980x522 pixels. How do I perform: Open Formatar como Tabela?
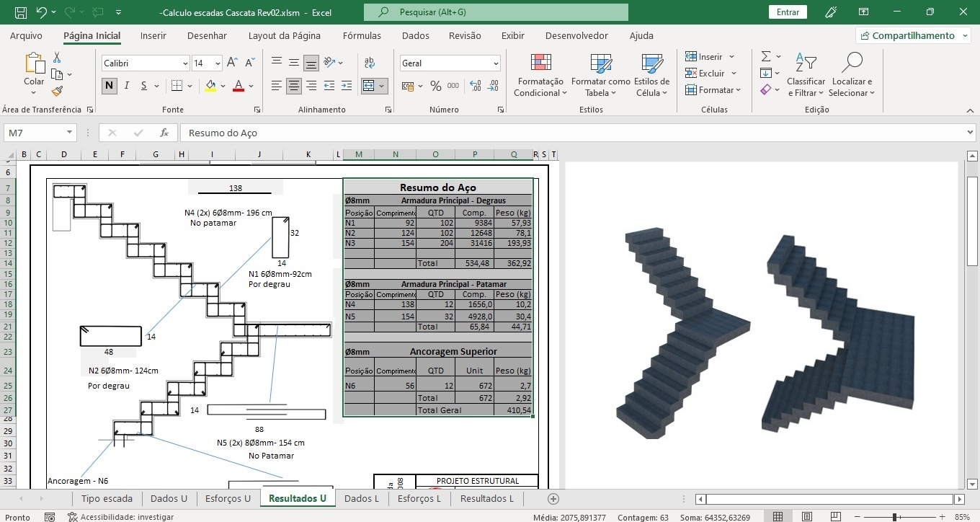[x=601, y=75]
